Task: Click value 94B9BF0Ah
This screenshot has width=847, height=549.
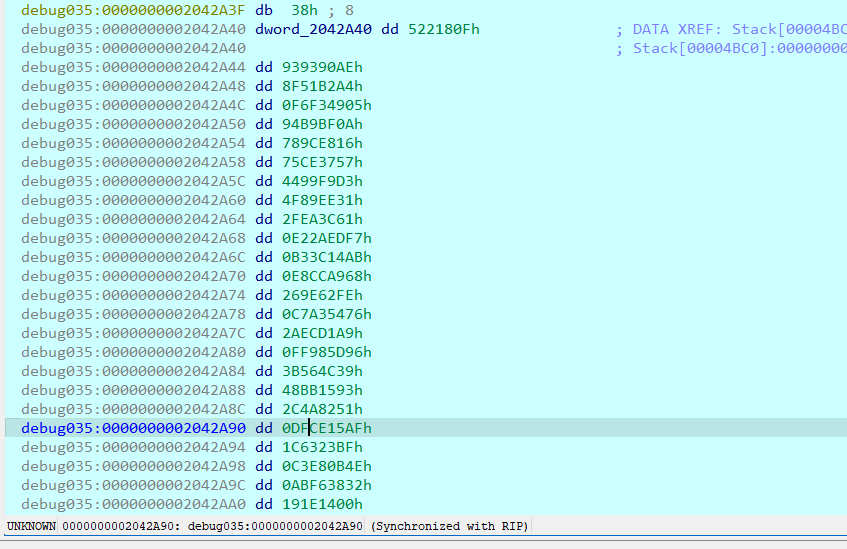Action: (322, 124)
